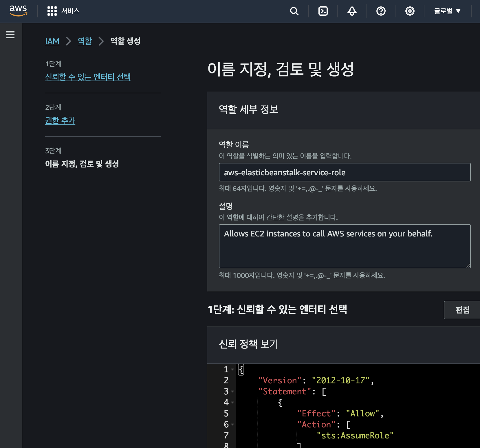The width and height of the screenshot is (480, 448).
Task: Collapse the Action fold arrow on line 6
Action: coord(232,425)
